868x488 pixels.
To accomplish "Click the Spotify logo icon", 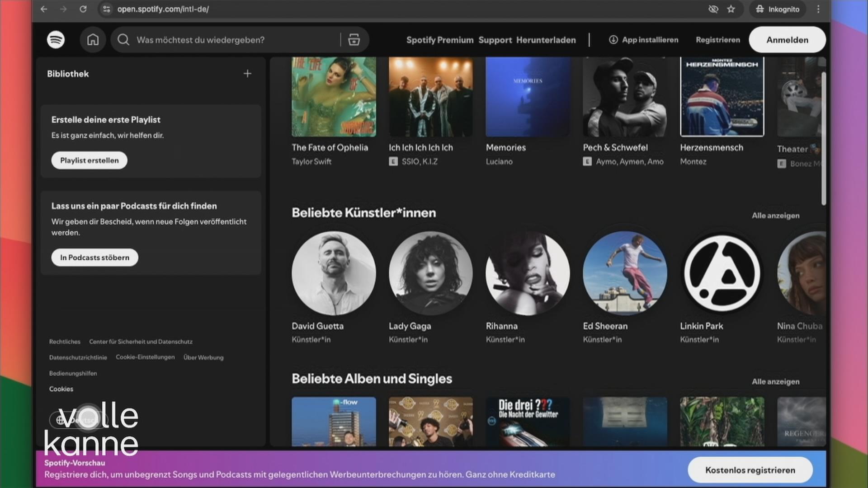I will point(56,40).
